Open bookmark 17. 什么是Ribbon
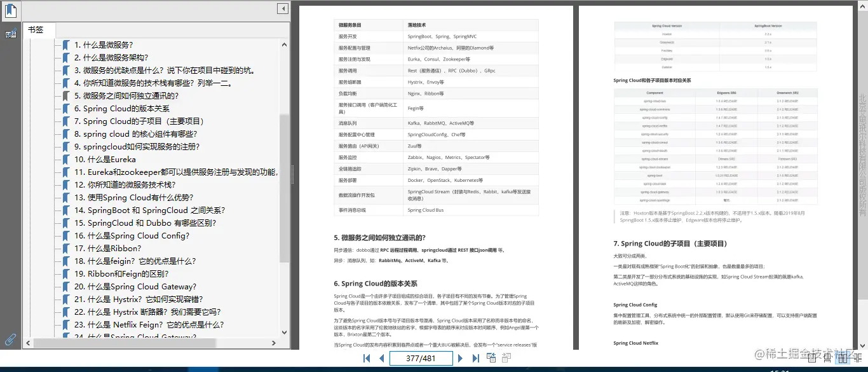 (107, 249)
